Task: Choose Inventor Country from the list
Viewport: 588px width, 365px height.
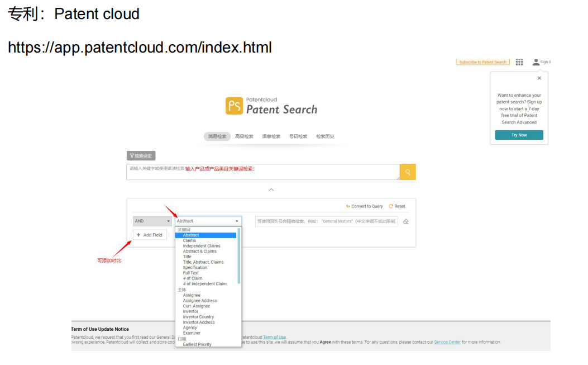Action: click(x=198, y=317)
